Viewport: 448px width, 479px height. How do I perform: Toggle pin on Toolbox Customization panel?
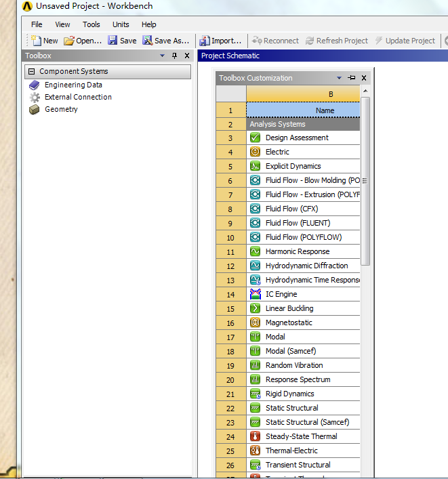click(x=352, y=78)
